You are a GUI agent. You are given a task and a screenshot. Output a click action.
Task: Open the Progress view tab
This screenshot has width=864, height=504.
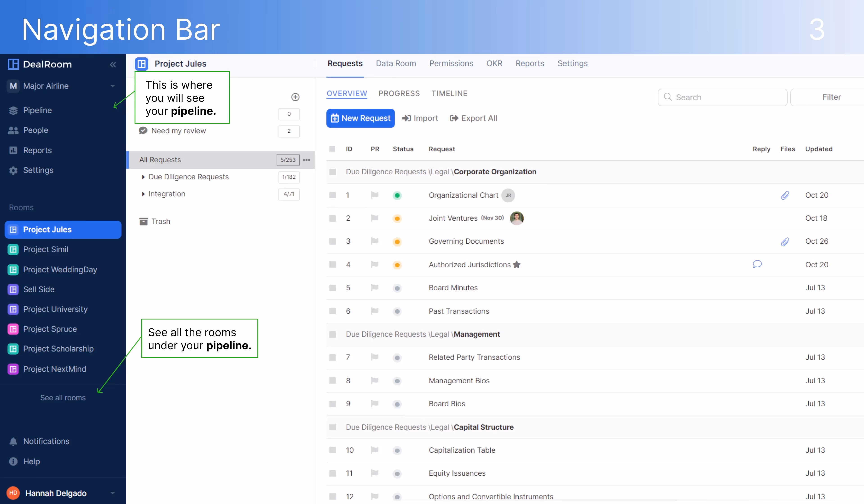[x=399, y=93]
